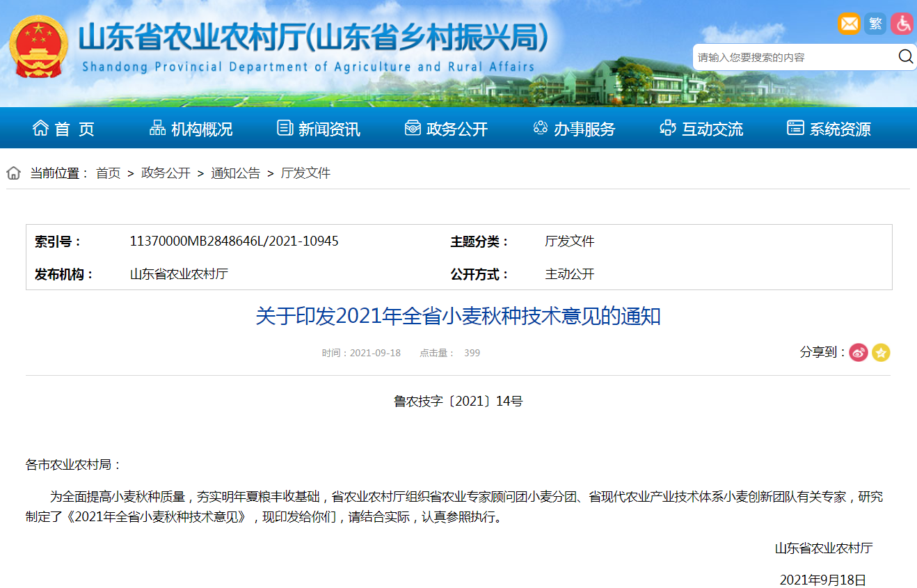The width and height of the screenshot is (917, 588).
Task: Open 政务公开 navigation menu
Action: [x=457, y=129]
